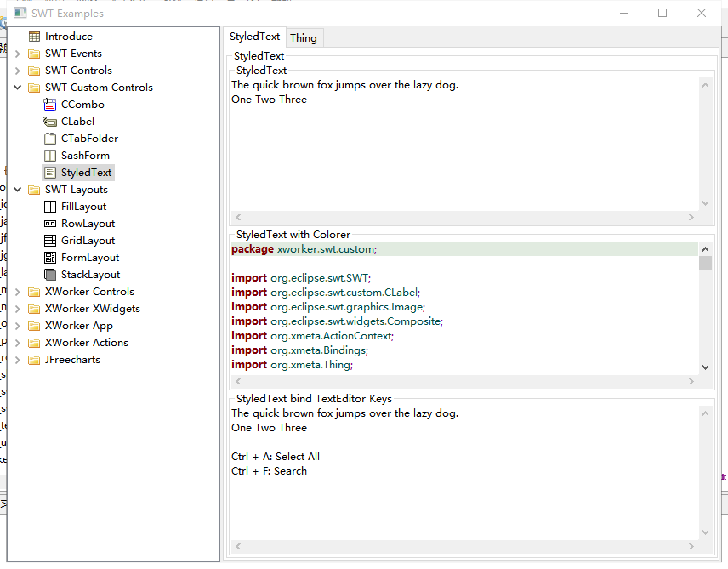Open the FormLayout example
Image resolution: width=728 pixels, height=569 pixels.
pos(90,258)
